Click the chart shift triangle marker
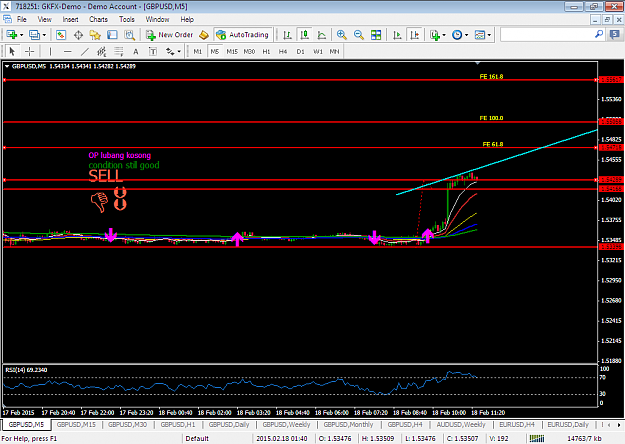 point(478,63)
